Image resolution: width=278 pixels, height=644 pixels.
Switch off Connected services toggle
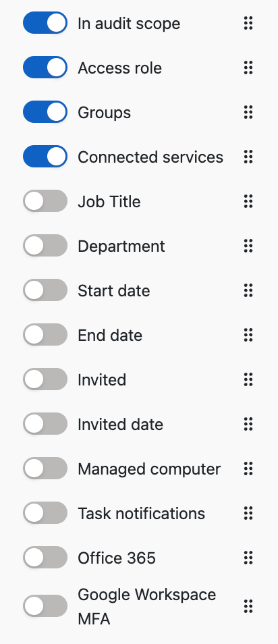click(x=45, y=157)
